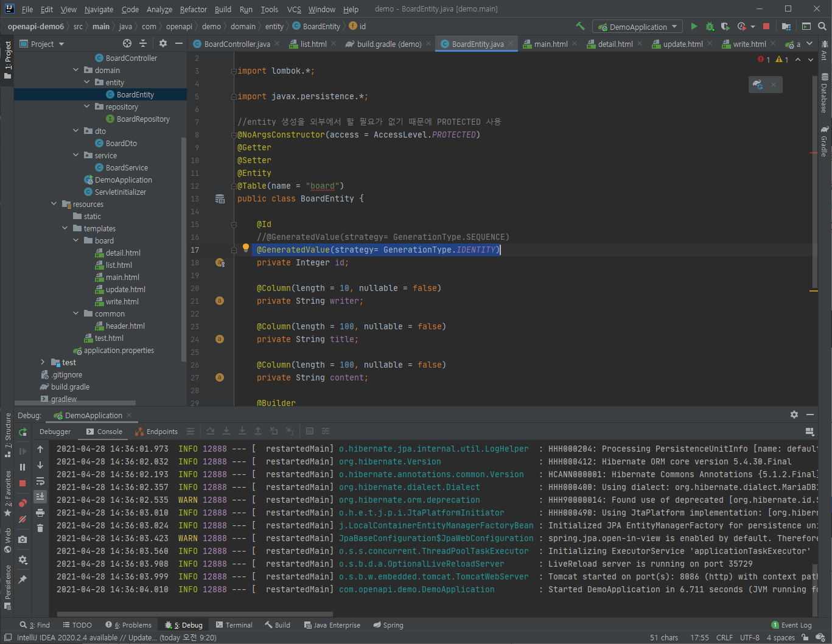Click the Print icon in the console toolbar
832x644 pixels.
pos(40,513)
